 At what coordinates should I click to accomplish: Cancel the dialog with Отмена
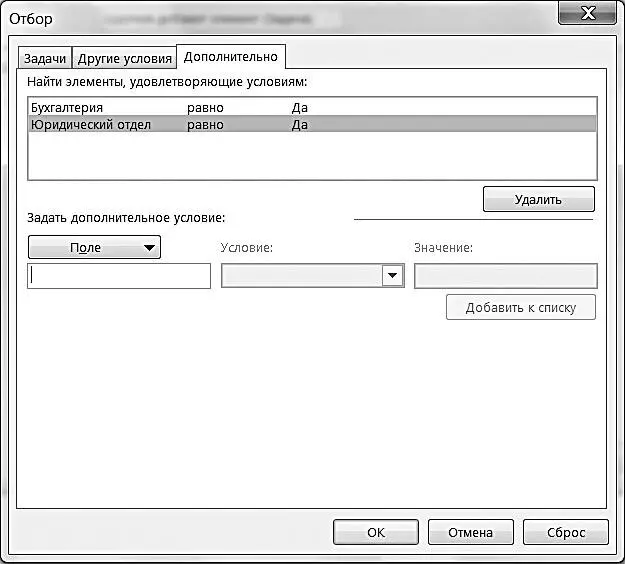point(470,532)
